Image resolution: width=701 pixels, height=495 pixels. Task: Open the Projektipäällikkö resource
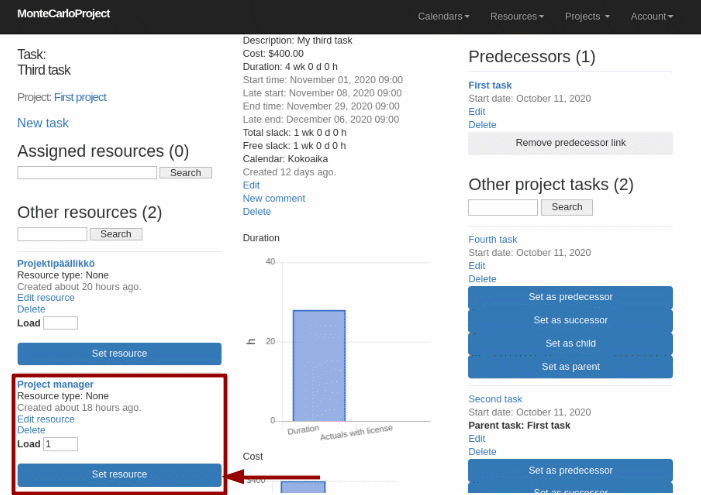(56, 263)
